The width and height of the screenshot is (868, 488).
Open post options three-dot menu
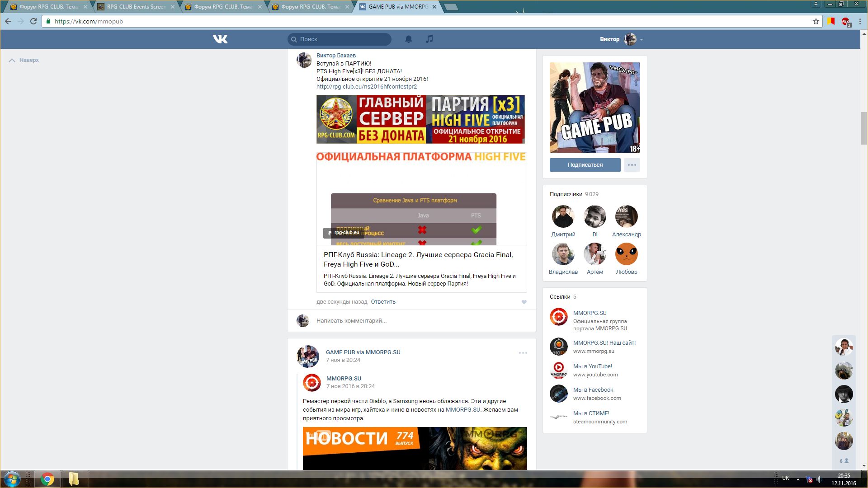coord(523,353)
